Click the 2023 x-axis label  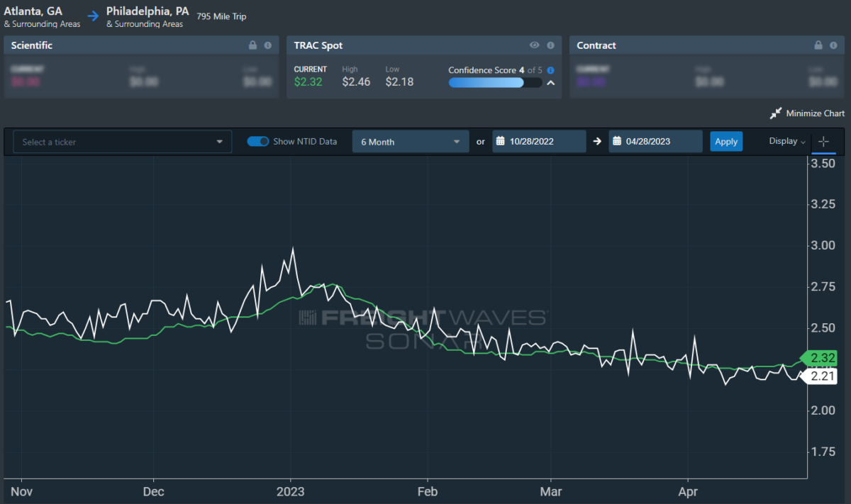(290, 491)
